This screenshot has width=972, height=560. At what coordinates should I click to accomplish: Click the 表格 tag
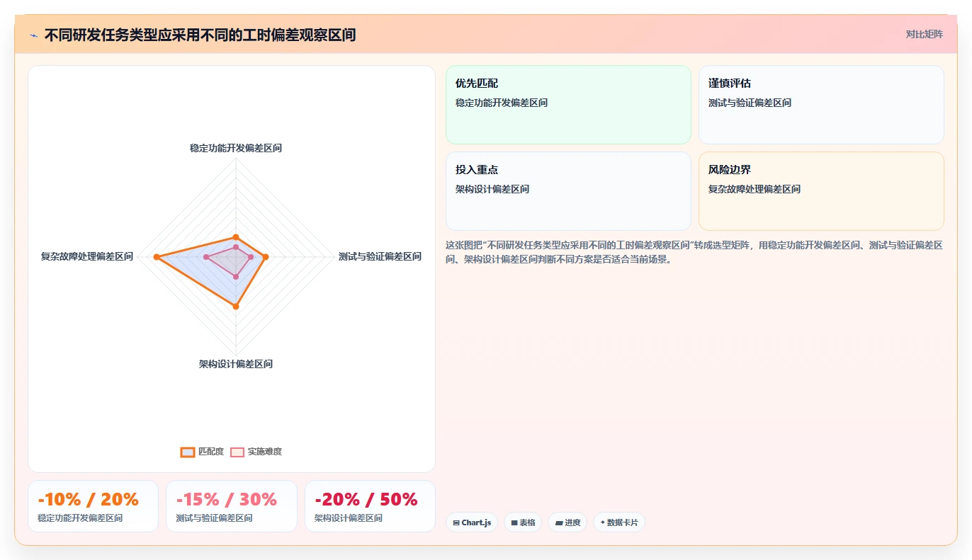coord(523,522)
